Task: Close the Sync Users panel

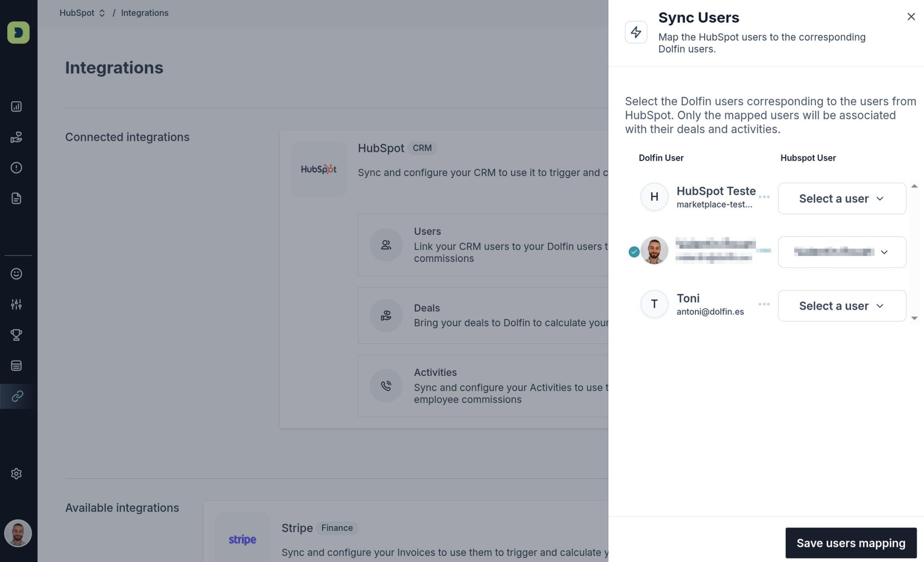Action: click(x=911, y=16)
